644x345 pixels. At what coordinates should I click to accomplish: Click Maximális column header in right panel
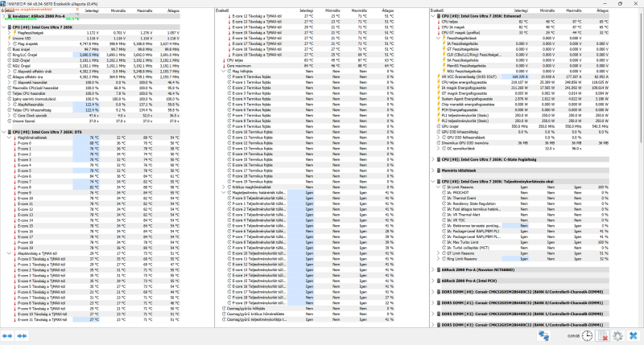tap(574, 10)
